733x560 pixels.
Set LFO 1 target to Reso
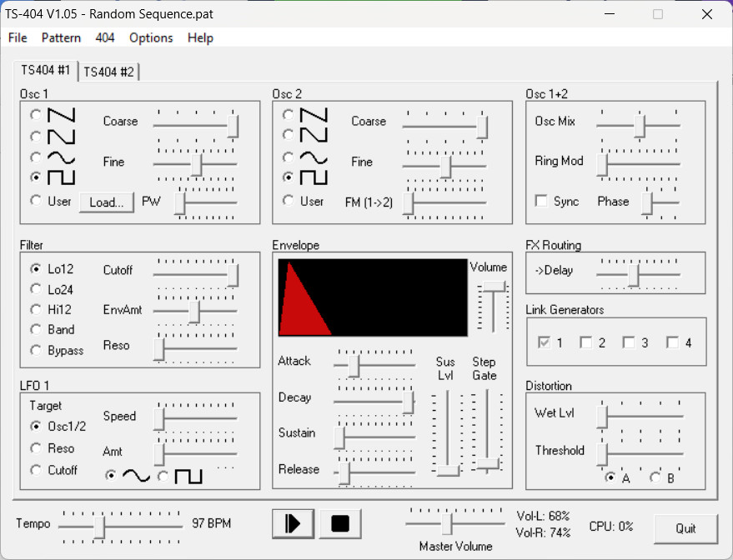point(36,448)
